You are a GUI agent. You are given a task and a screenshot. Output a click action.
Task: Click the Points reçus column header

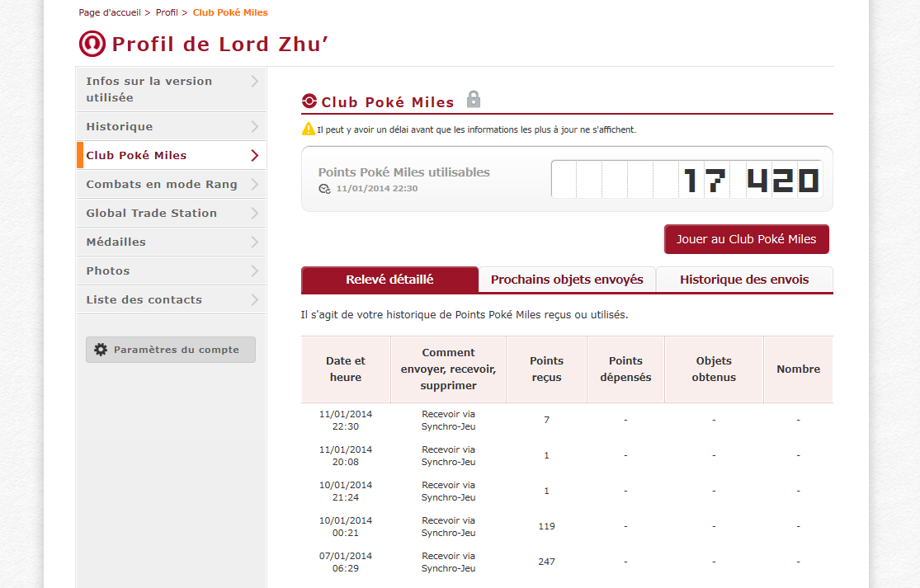(546, 369)
